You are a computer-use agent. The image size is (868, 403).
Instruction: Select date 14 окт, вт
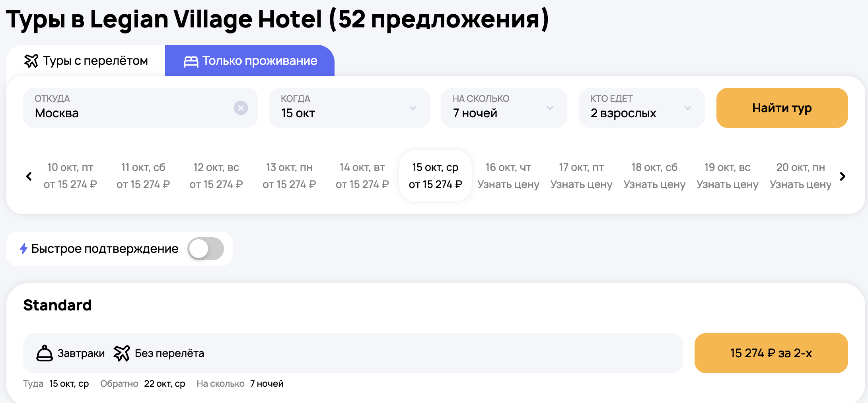(362, 176)
